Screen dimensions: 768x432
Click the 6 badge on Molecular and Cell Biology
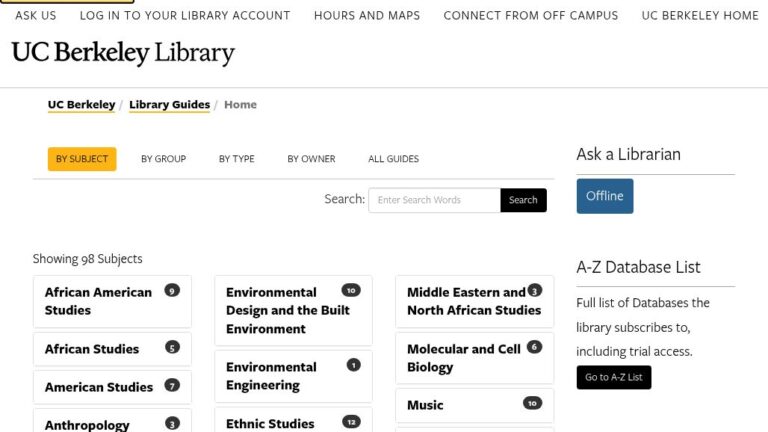[534, 347]
